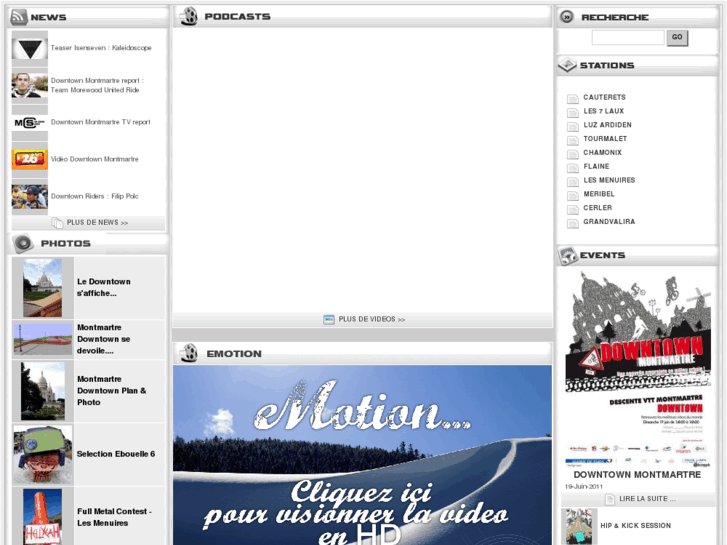Open Selection Ebouelle 6 photo title
727x545 pixels.
point(116,454)
